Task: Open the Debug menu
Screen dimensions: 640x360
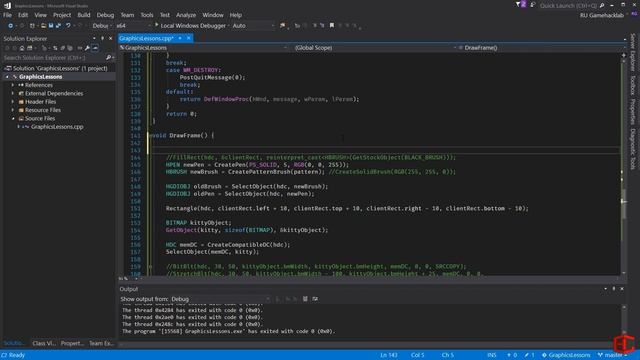Action: point(105,15)
